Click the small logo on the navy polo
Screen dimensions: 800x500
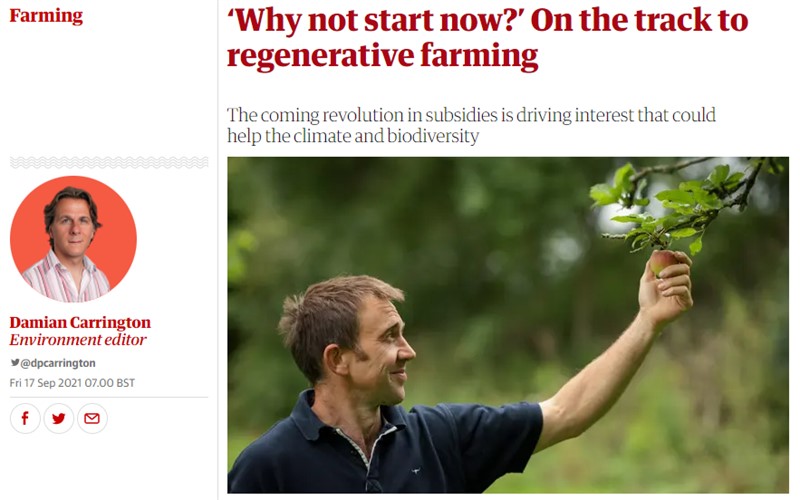[416, 471]
